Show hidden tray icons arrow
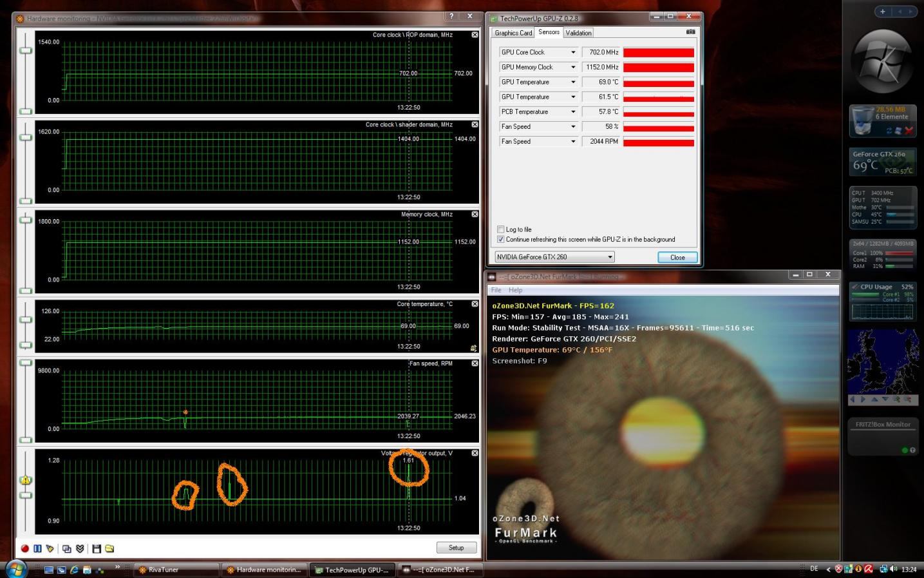The height and width of the screenshot is (578, 924). (828, 569)
